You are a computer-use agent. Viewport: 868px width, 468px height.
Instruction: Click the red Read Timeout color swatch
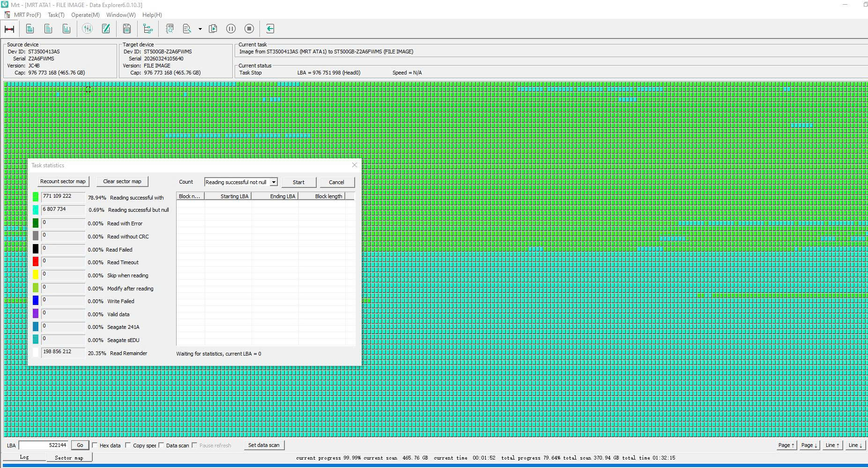pyautogui.click(x=36, y=261)
